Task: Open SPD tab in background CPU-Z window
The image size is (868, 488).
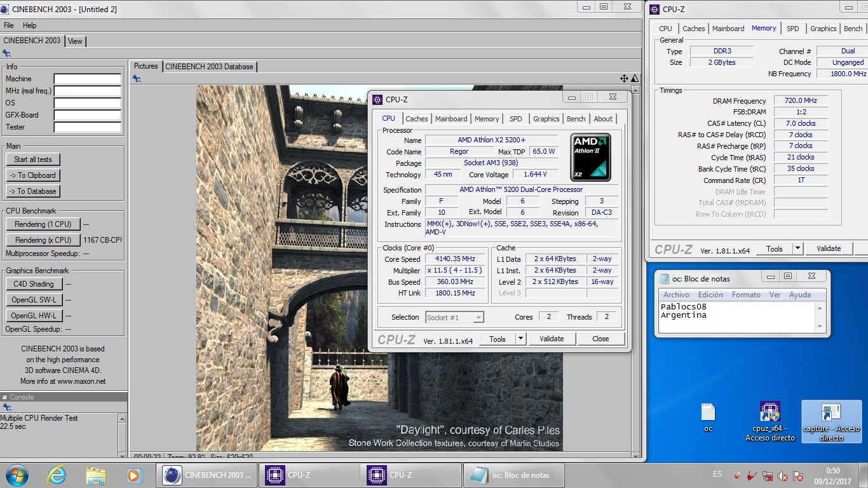Action: [x=793, y=29]
